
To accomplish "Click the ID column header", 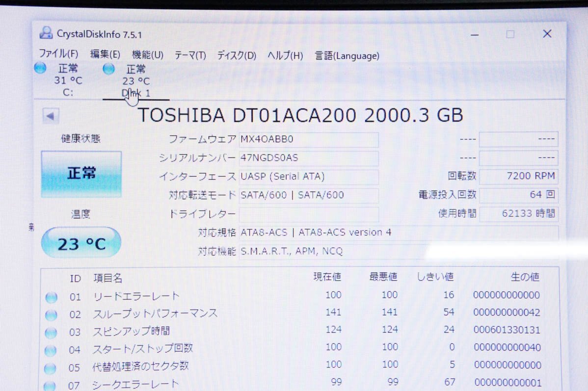I will click(76, 279).
